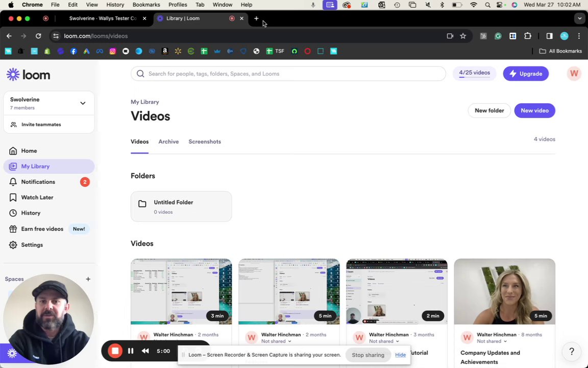This screenshot has height=368, width=588.
Task: Click New video button
Action: point(534,111)
